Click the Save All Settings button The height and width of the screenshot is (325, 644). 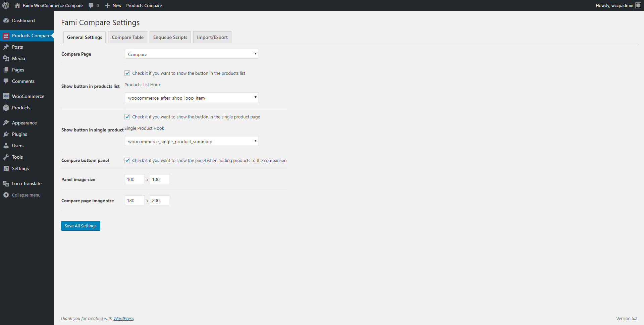(80, 226)
